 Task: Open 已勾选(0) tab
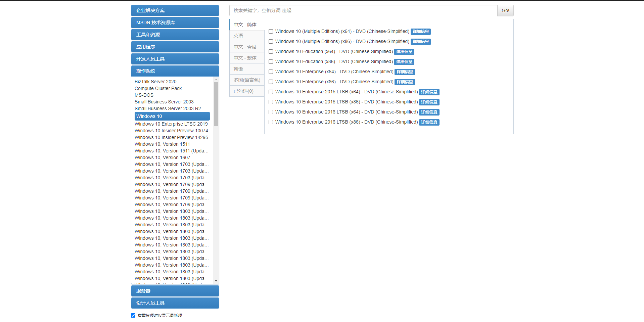click(x=247, y=91)
